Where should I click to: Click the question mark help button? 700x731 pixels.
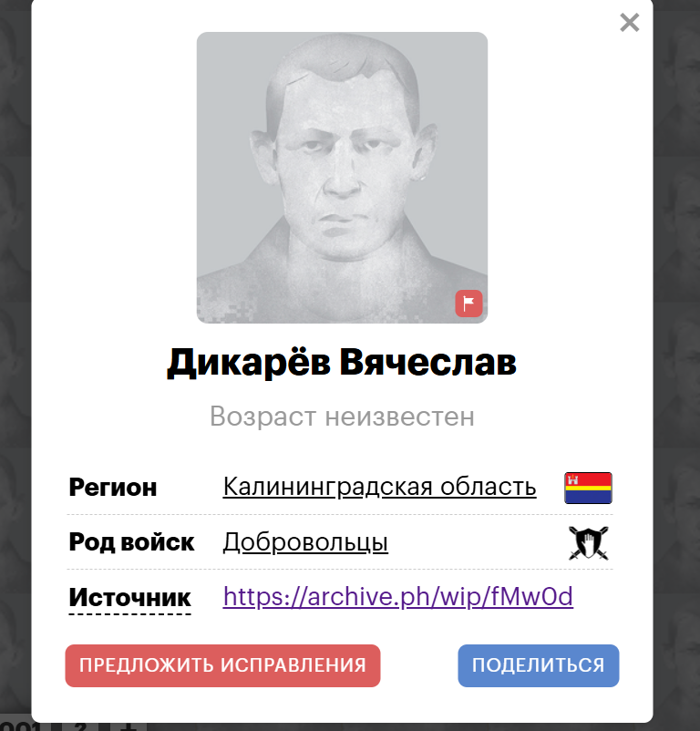tap(80, 726)
